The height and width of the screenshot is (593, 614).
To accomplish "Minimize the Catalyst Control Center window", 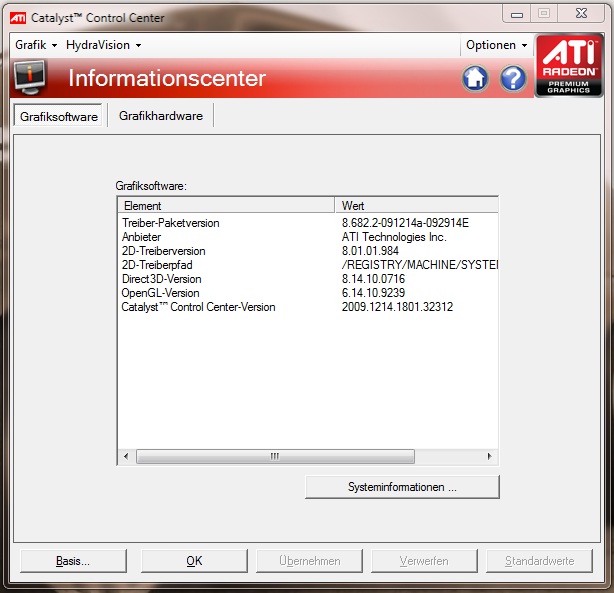I will [517, 14].
